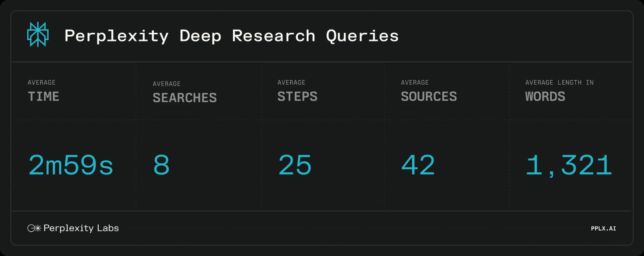
Task: Click the 'WORDS' column heading
Action: (x=545, y=96)
